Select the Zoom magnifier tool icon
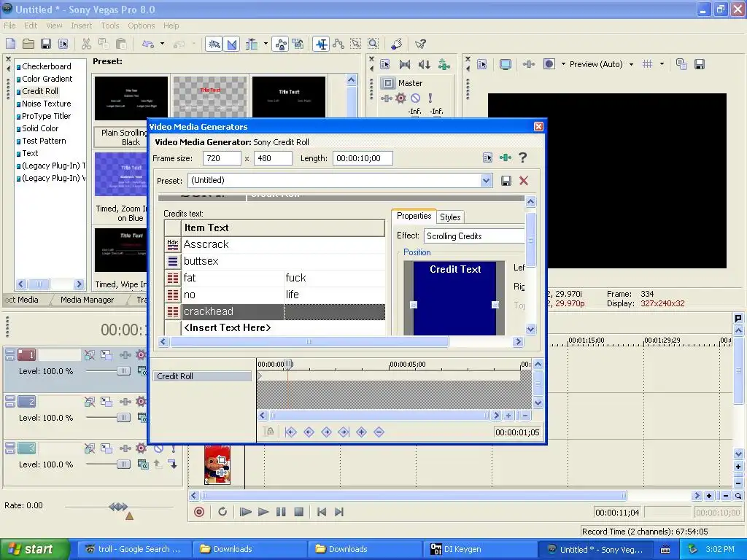747x560 pixels. point(373,44)
